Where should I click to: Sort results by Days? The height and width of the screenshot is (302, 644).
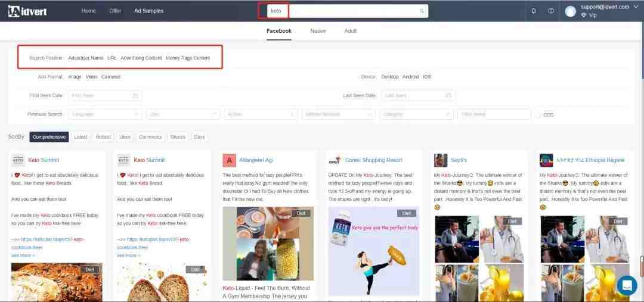pos(199,137)
